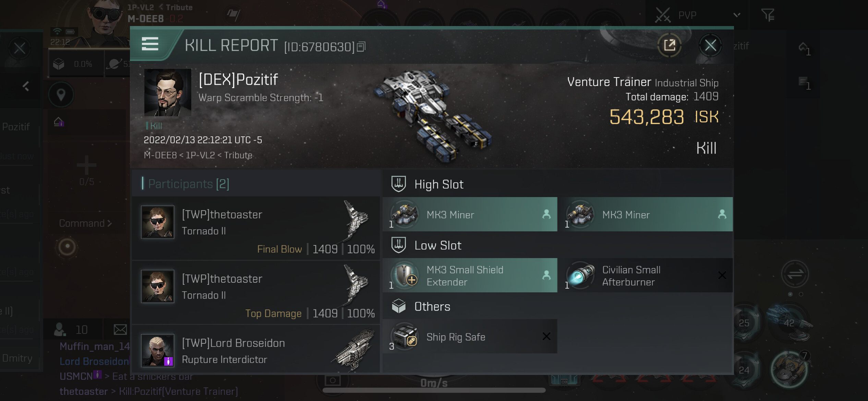This screenshot has height=401, width=868.
Task: Select the first MK3 Miner module
Action: pos(470,214)
